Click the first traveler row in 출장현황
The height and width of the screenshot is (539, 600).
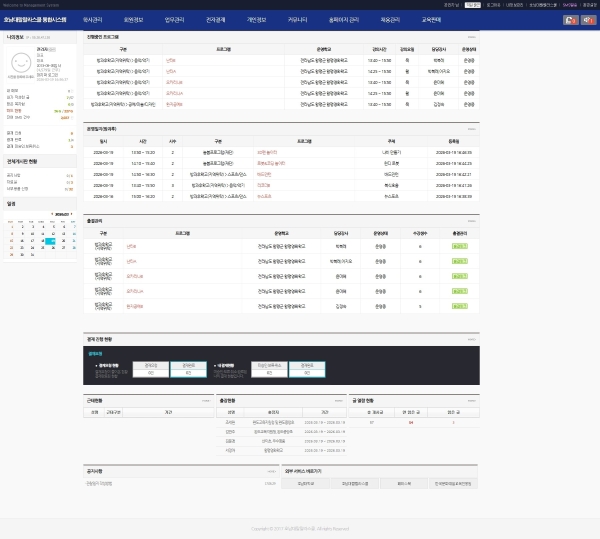pos(281,423)
